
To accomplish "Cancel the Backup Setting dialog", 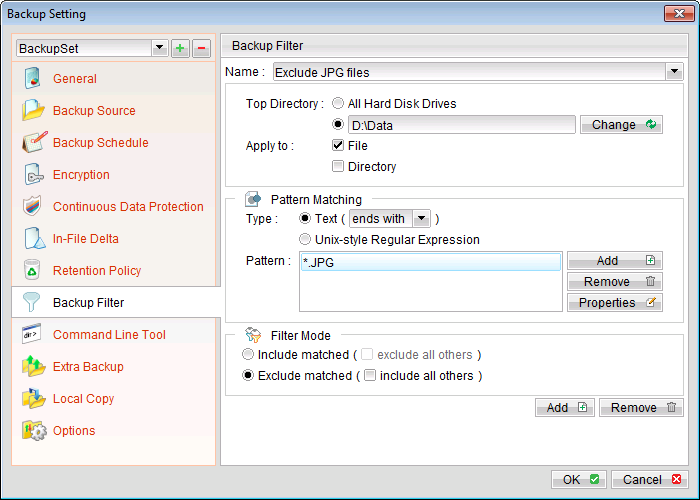I will click(x=650, y=479).
